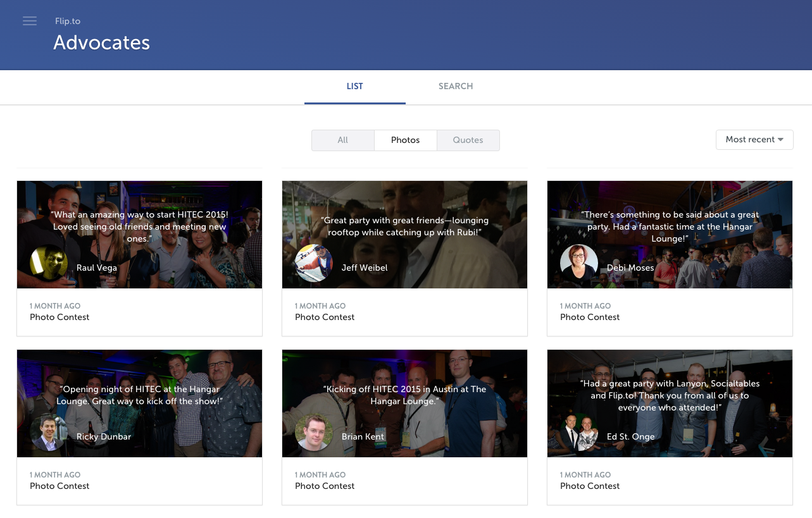This screenshot has height=518, width=812.
Task: Select the Photos filter
Action: 406,140
